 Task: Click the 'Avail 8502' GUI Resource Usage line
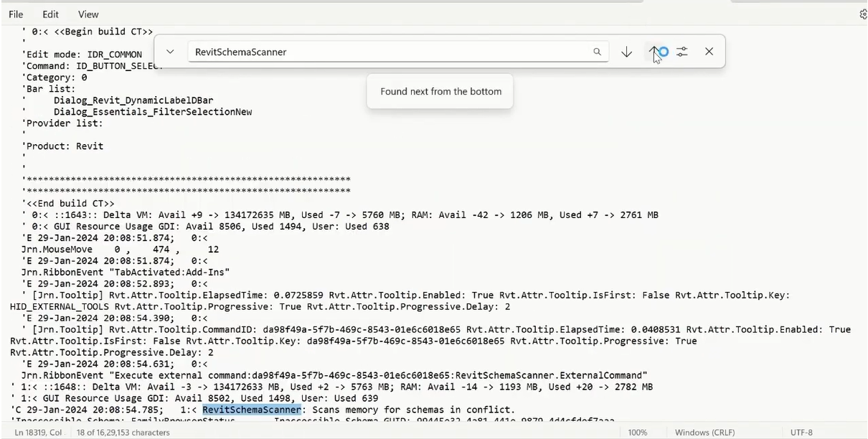point(194,398)
